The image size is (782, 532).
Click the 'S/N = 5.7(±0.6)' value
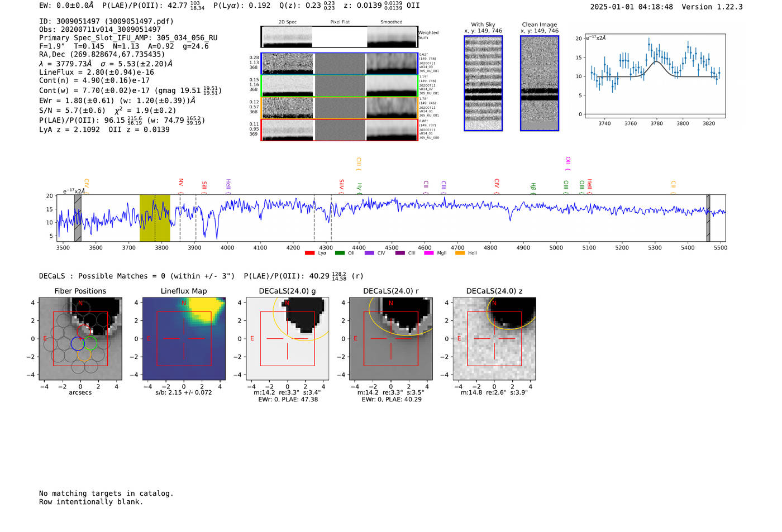72,111
